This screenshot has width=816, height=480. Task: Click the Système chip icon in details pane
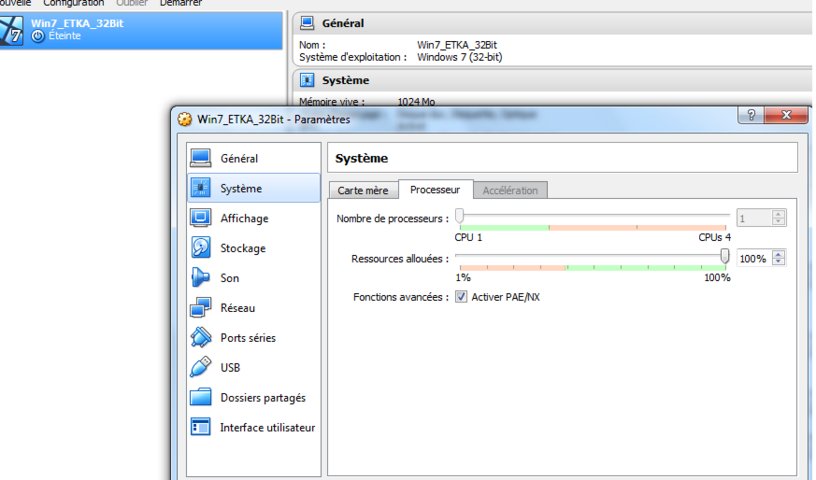click(308, 80)
